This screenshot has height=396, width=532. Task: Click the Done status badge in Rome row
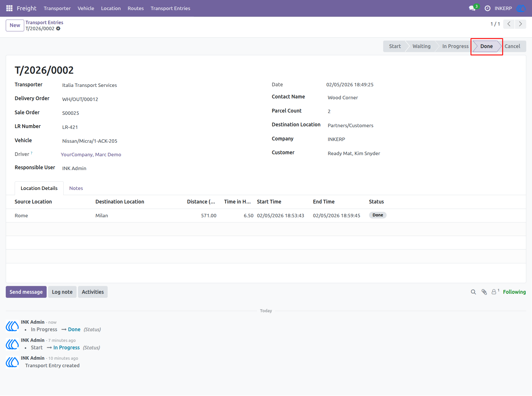378,215
